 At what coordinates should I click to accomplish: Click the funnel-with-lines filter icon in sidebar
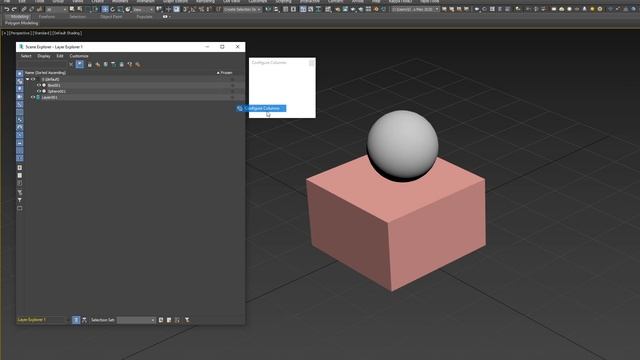(x=20, y=192)
